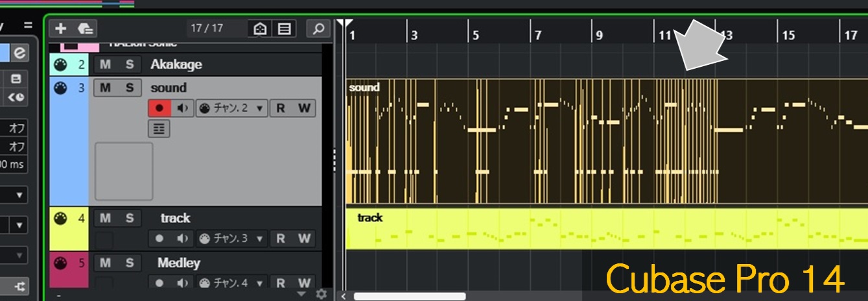Enable record on track 4
This screenshot has height=301, width=868.
[x=159, y=239]
